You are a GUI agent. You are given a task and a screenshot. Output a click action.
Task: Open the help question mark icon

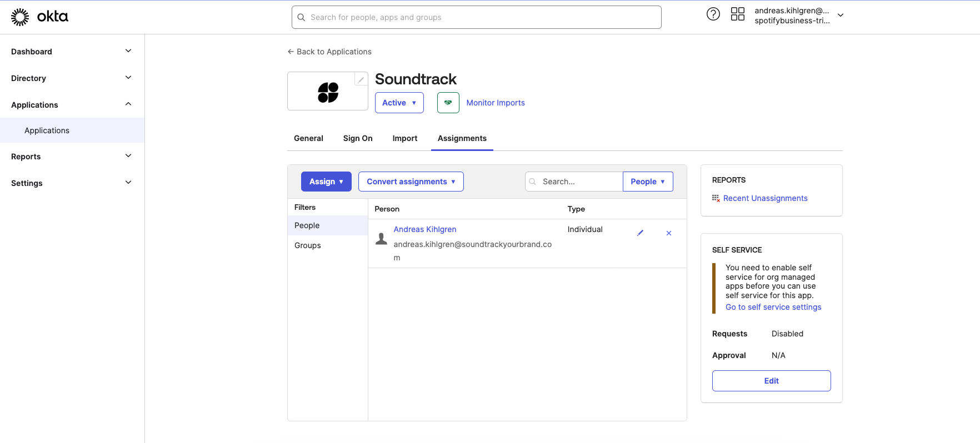(713, 14)
